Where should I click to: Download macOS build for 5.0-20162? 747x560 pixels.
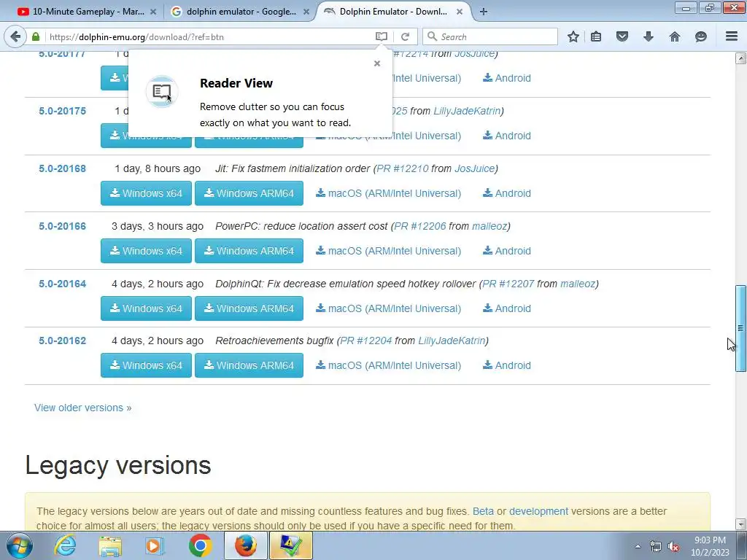388,365
